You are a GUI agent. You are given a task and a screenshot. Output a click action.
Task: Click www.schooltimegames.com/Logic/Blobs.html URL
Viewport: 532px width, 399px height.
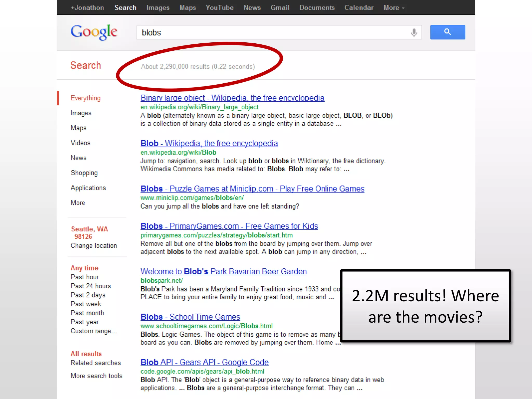pos(207,326)
